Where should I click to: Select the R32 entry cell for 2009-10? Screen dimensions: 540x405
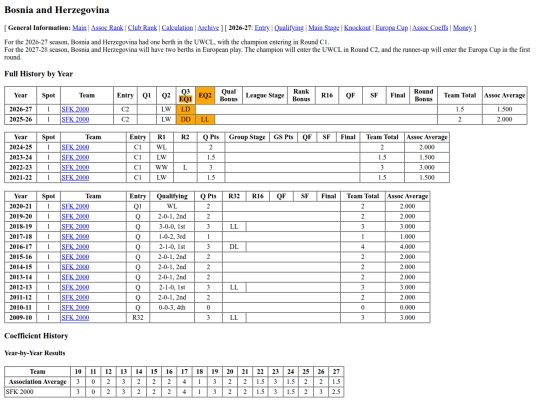(138, 318)
